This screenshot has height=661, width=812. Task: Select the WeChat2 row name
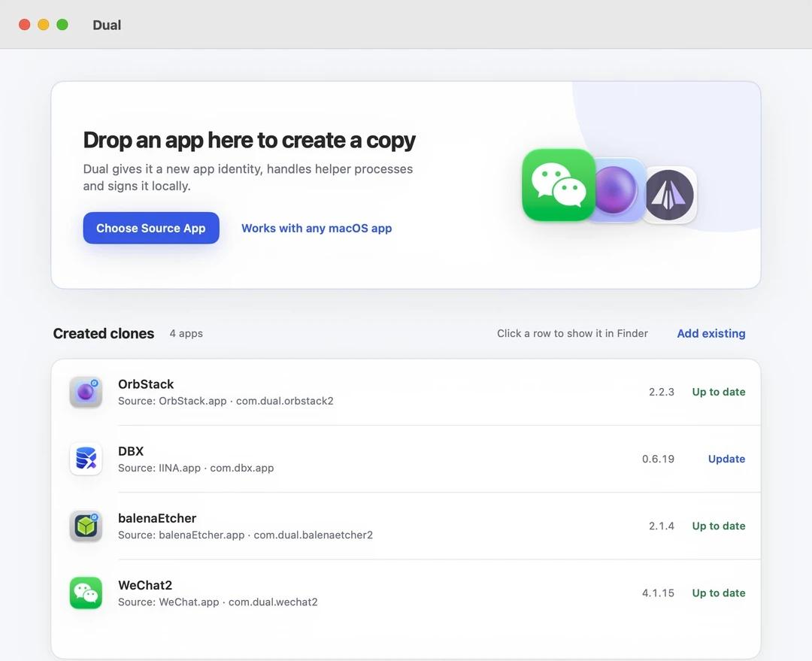[145, 585]
